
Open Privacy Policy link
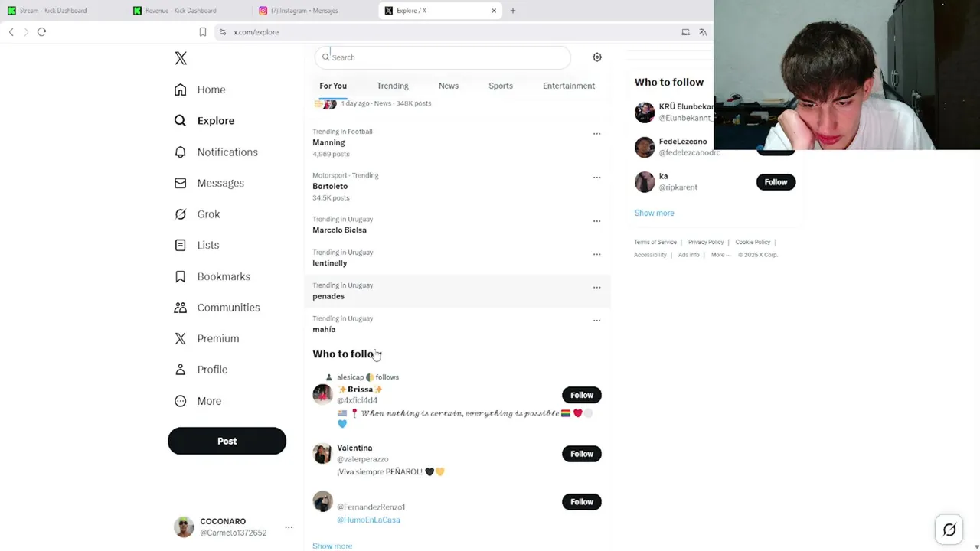706,242
